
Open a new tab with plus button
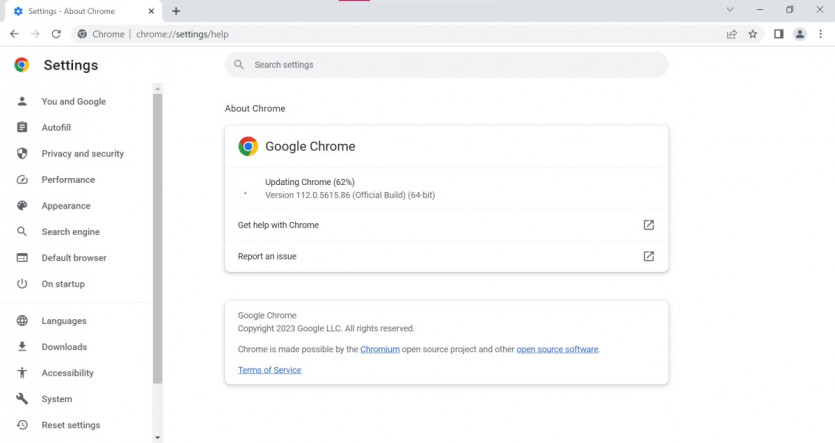pos(176,11)
